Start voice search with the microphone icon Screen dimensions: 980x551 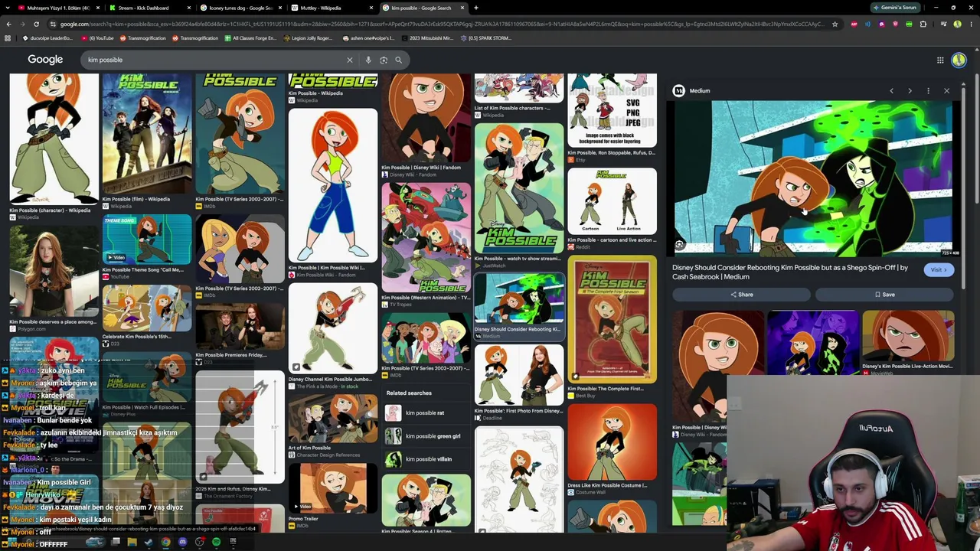(368, 60)
